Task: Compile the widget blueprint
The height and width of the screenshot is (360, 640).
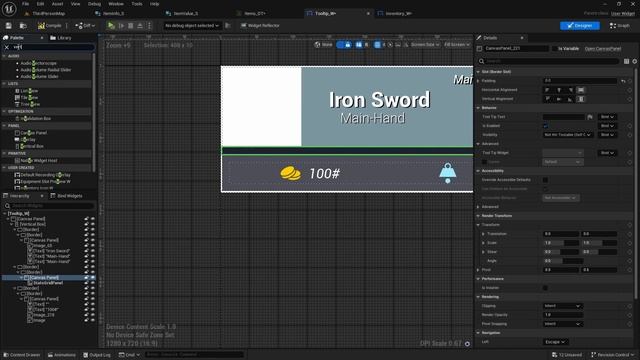Action: pos(49,26)
